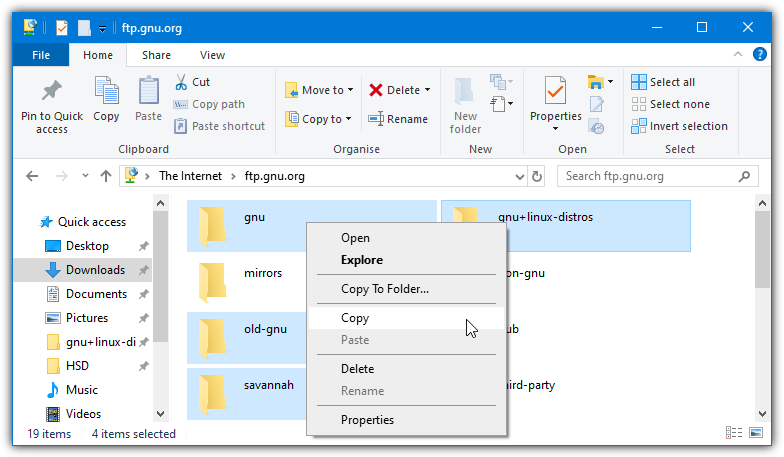Click the Pin to Quick access icon
784x457 pixels.
pyautogui.click(x=52, y=91)
